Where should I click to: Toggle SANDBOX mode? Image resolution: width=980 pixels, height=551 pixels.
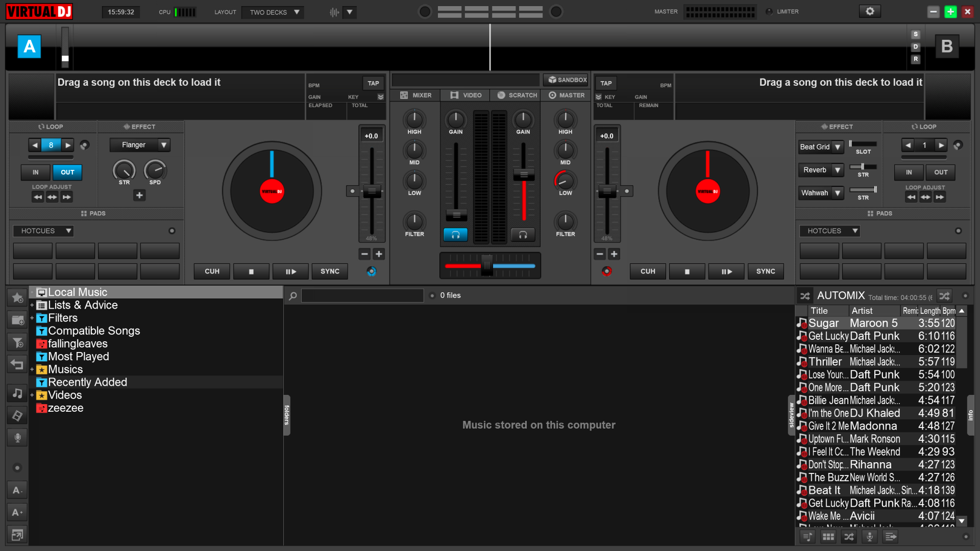[x=567, y=80]
